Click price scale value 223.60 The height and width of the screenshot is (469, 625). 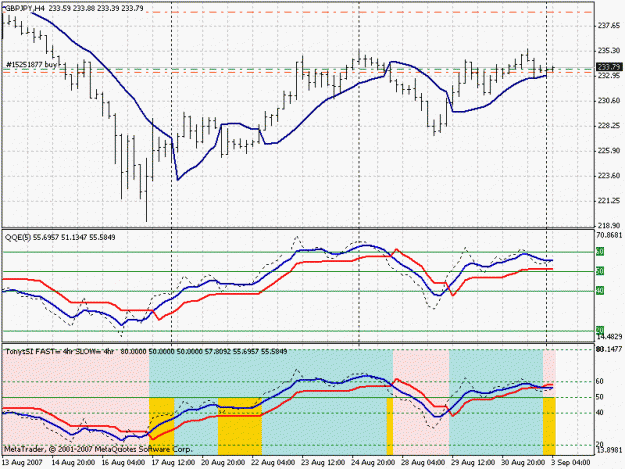coord(609,175)
